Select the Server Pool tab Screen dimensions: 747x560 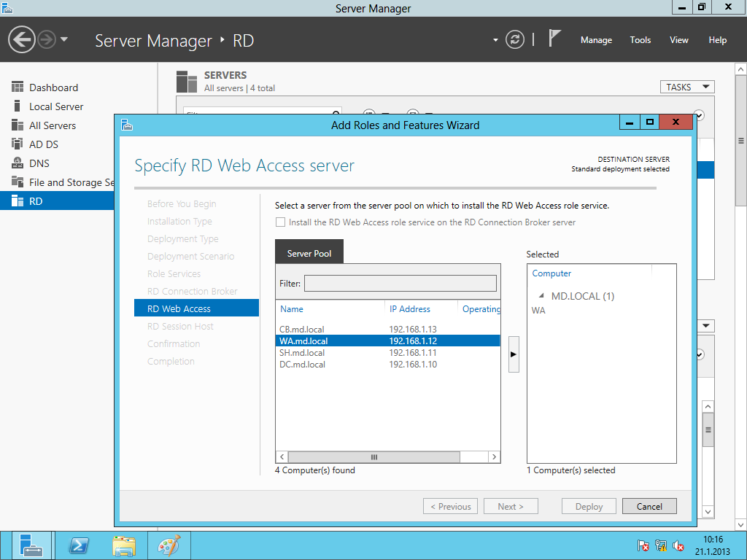pos(309,253)
